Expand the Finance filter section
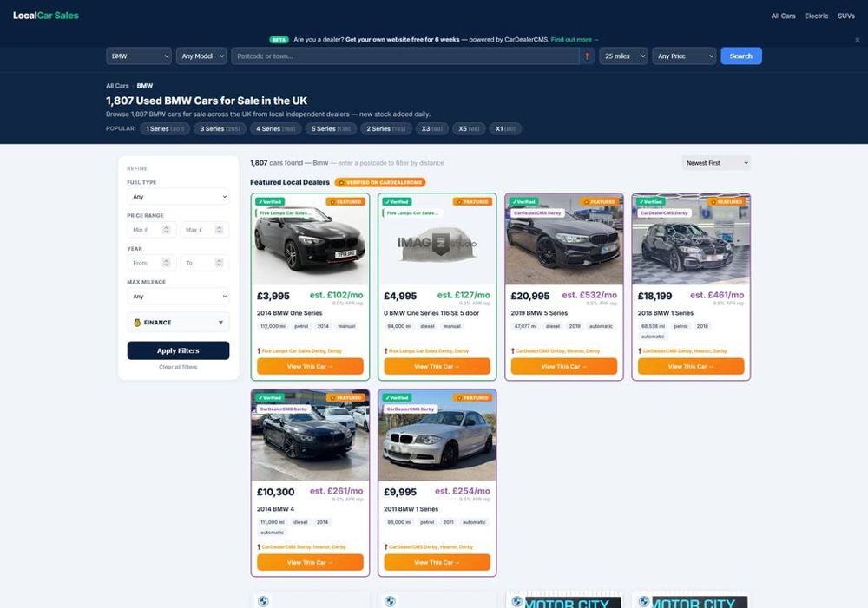 [x=178, y=323]
